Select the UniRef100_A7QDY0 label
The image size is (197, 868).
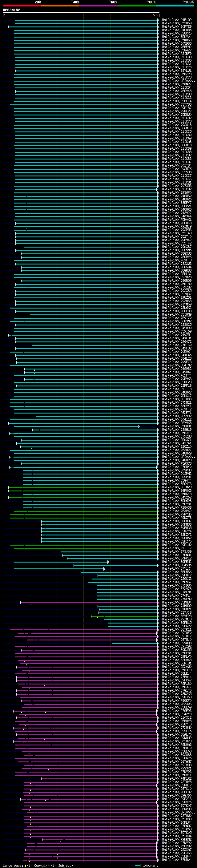coord(177,467)
